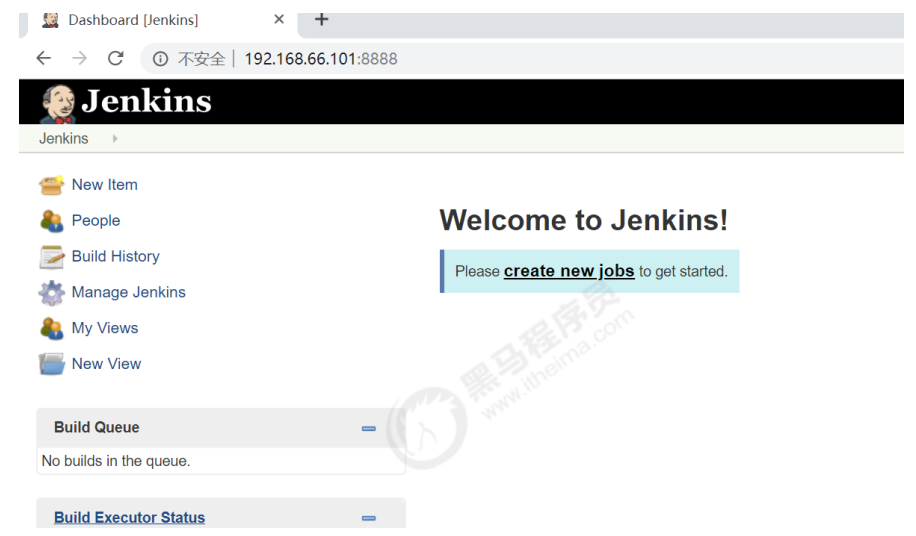Click the Manage Jenkins gear icon
This screenshot has width=916, height=536.
[x=51, y=293]
